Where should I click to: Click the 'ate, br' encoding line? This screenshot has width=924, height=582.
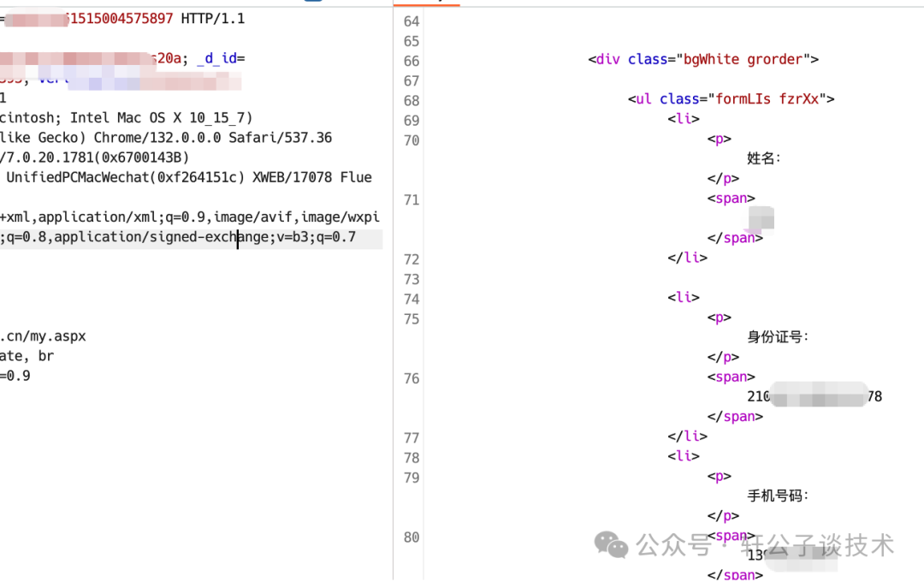click(x=27, y=356)
